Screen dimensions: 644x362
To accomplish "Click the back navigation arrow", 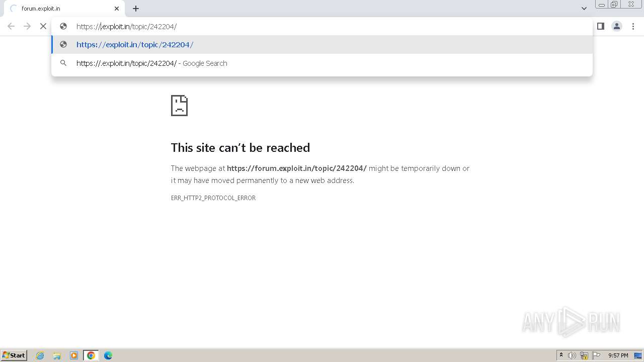I will (x=11, y=26).
